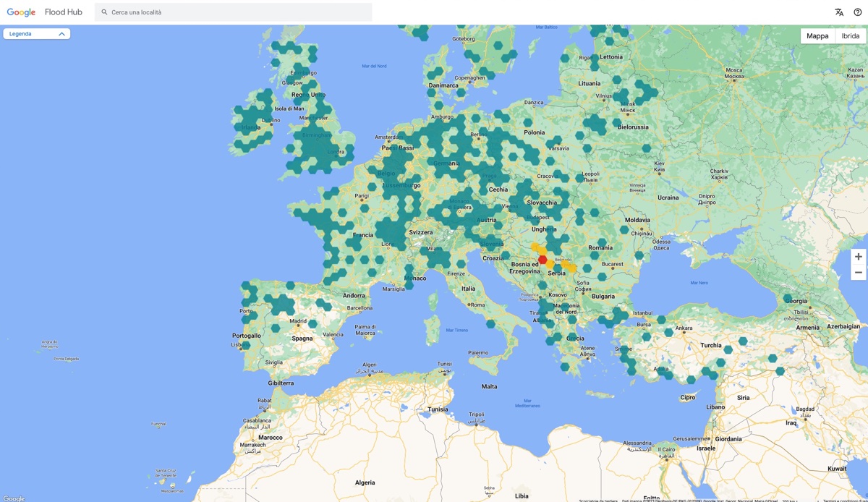Select the teal hexagon over Georgia
868x502 pixels.
[787, 298]
